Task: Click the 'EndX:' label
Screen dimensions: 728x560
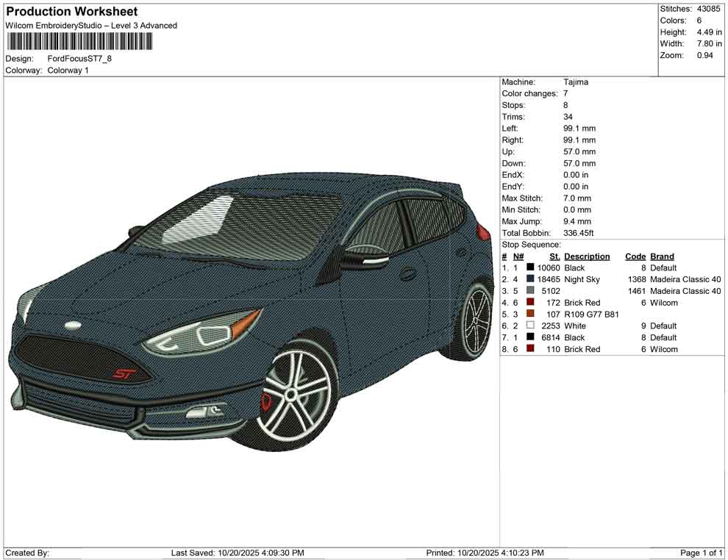Action: (513, 175)
